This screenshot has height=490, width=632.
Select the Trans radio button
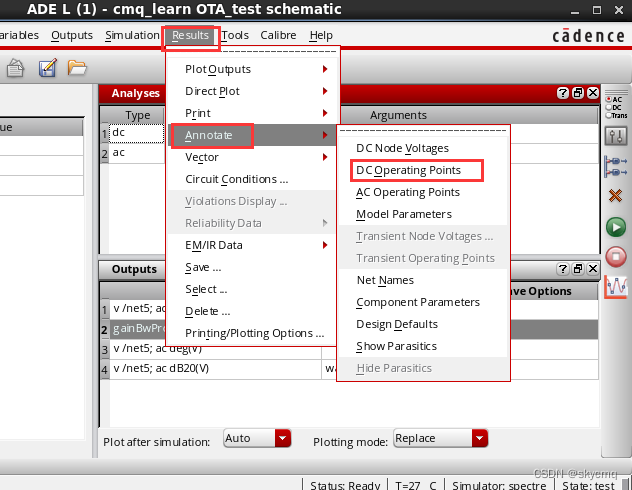pyautogui.click(x=609, y=115)
